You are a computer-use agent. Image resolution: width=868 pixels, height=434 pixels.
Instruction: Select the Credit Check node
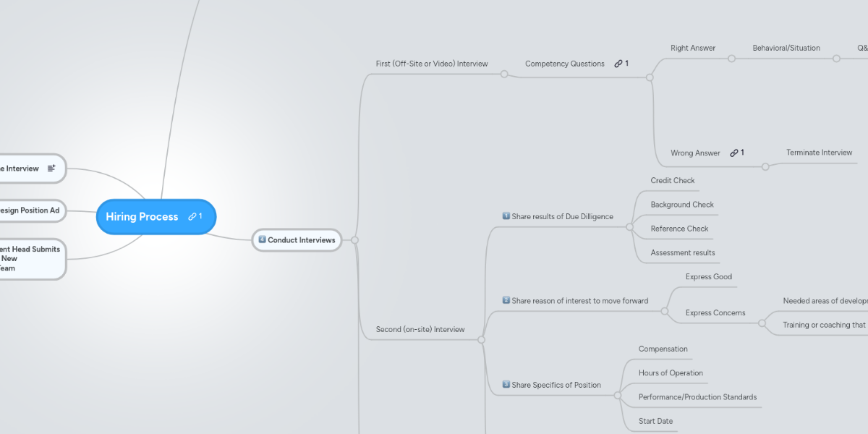click(x=672, y=180)
